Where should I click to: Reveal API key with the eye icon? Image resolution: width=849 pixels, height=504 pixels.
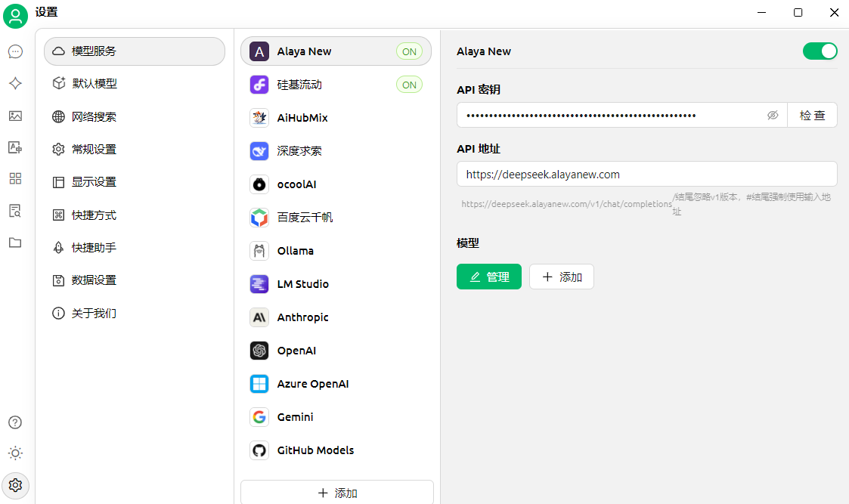[x=772, y=116]
